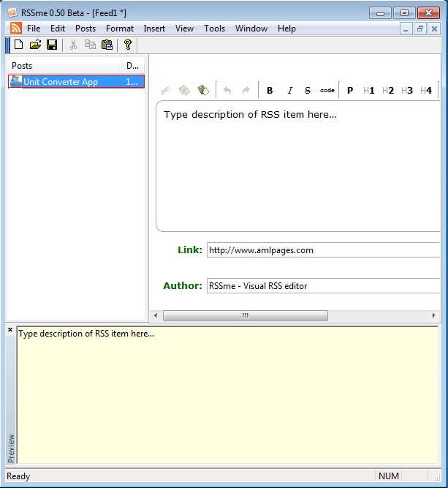This screenshot has height=488, width=448.
Task: Set paragraph style with P button
Action: tap(350, 91)
